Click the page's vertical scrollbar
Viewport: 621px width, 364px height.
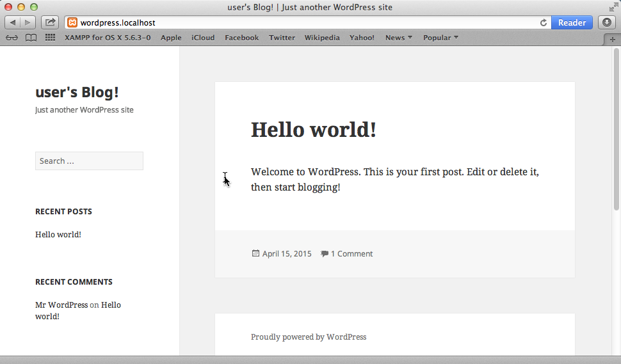coord(616,129)
